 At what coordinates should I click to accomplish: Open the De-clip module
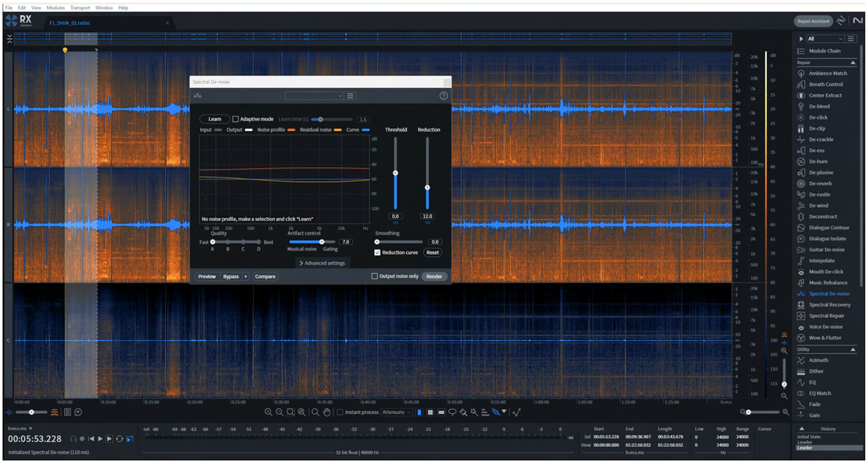pyautogui.click(x=816, y=128)
